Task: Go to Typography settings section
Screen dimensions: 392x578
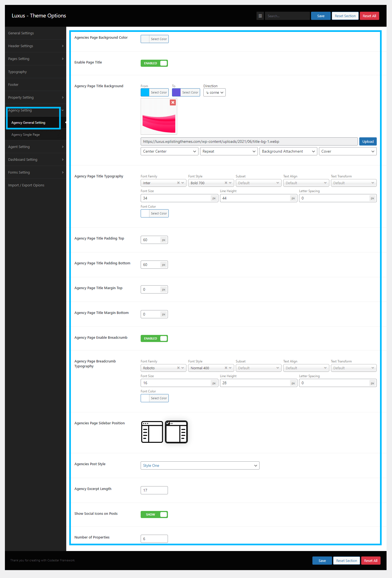Action: coord(17,72)
